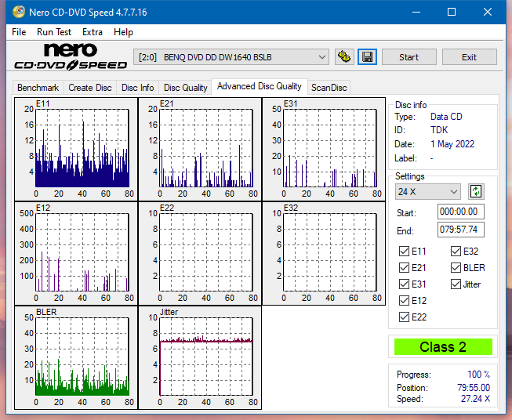Minimize the Nero CD-DVD Speed window
512x420 pixels.
(416, 12)
